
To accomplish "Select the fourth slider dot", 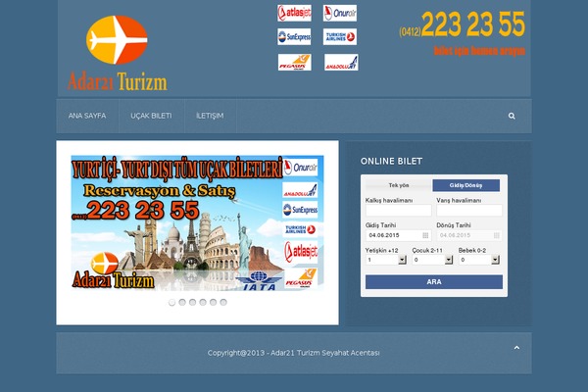I will pyautogui.click(x=203, y=303).
